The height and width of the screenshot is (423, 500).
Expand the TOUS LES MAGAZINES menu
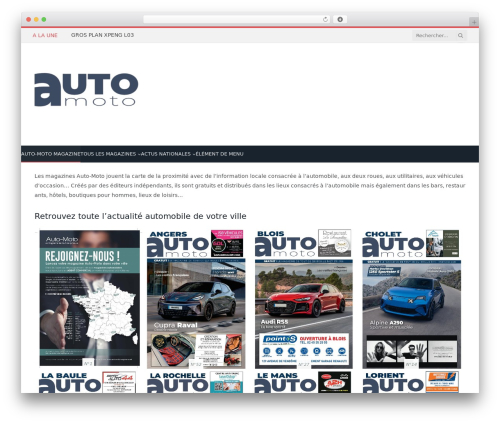110,154
